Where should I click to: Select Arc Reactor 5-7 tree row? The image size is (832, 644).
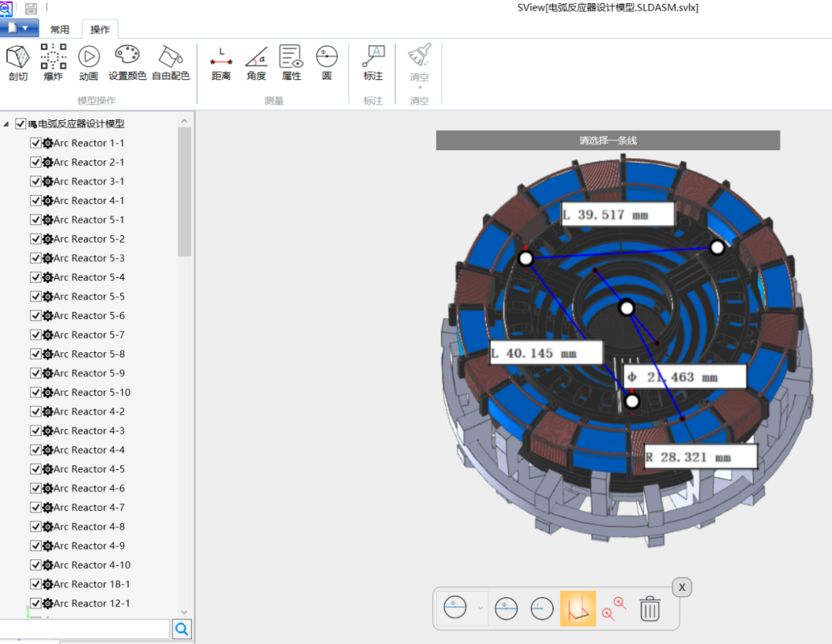click(89, 335)
